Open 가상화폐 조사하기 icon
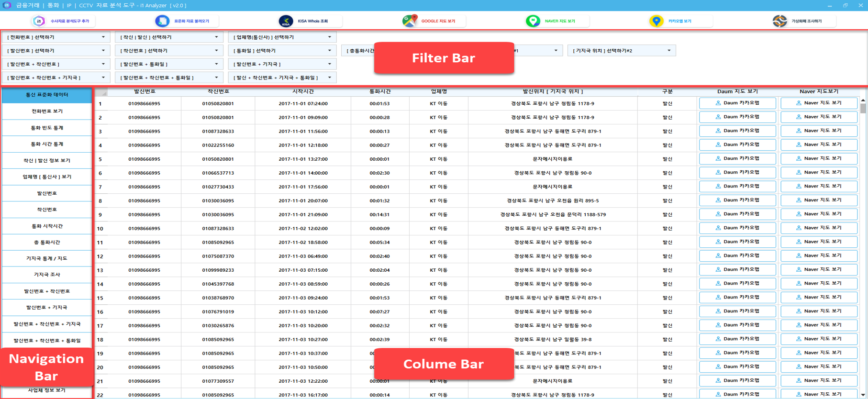This screenshot has height=399, width=868. [x=779, y=21]
